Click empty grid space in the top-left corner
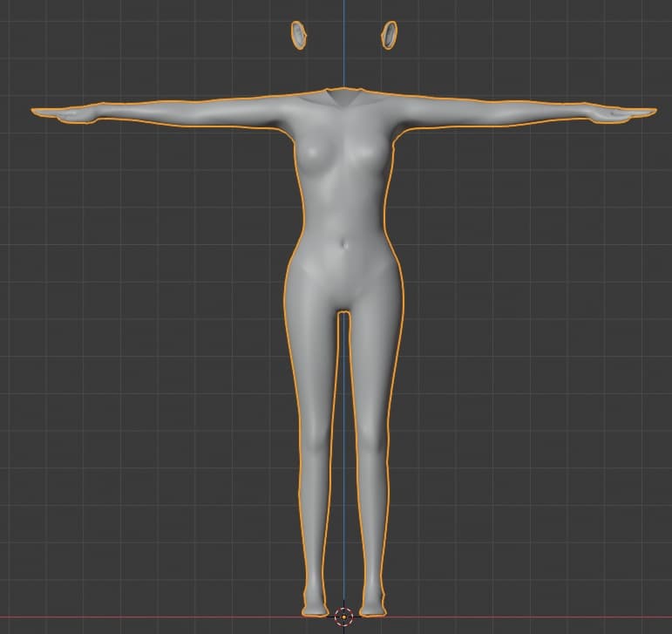This screenshot has height=634, width=672. (x=52, y=35)
